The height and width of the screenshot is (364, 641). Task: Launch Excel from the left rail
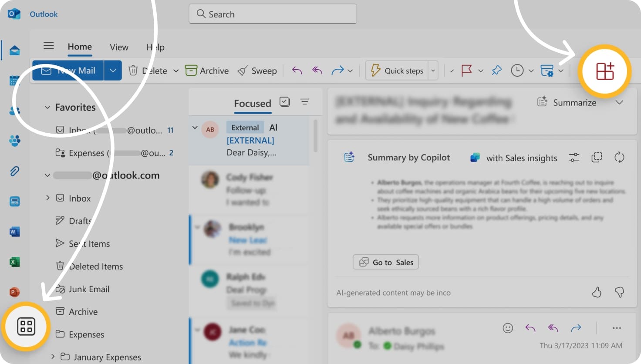pyautogui.click(x=14, y=262)
